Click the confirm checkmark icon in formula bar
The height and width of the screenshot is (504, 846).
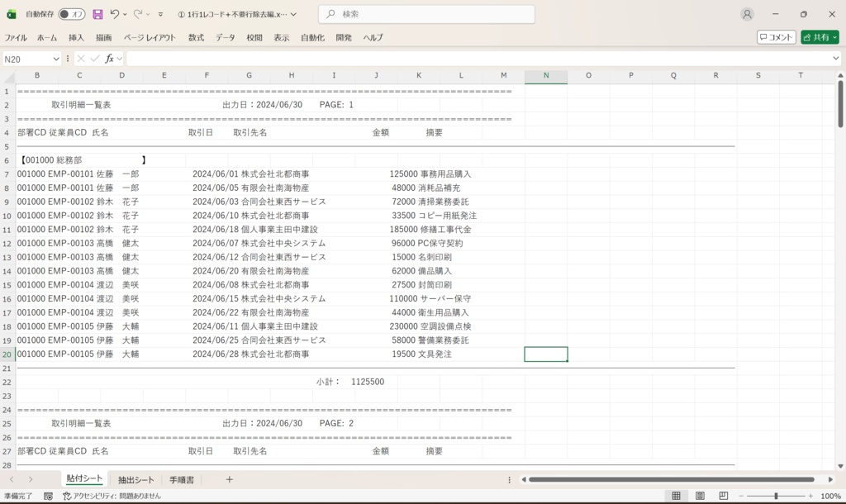click(95, 59)
